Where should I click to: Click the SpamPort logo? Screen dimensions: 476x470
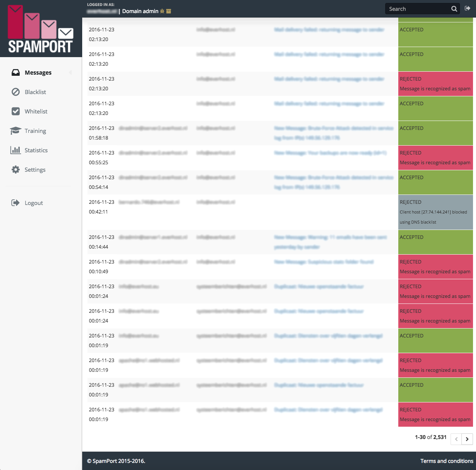pos(40,29)
